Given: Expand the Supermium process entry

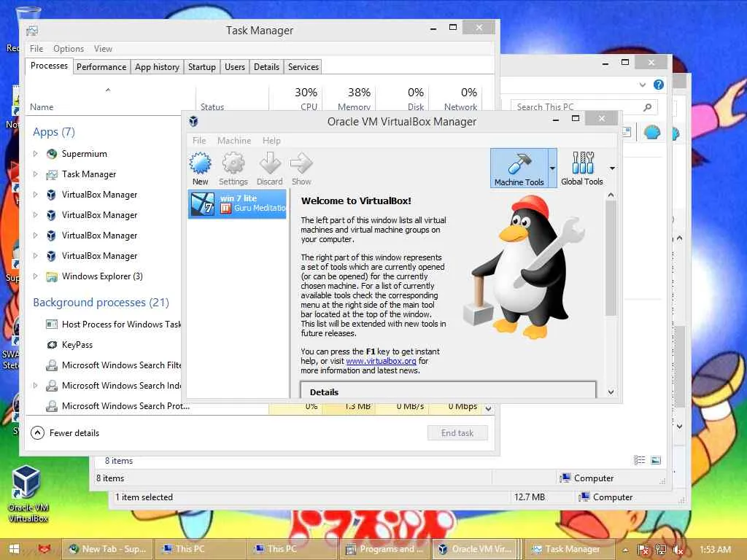Looking at the screenshot, I should [x=35, y=154].
